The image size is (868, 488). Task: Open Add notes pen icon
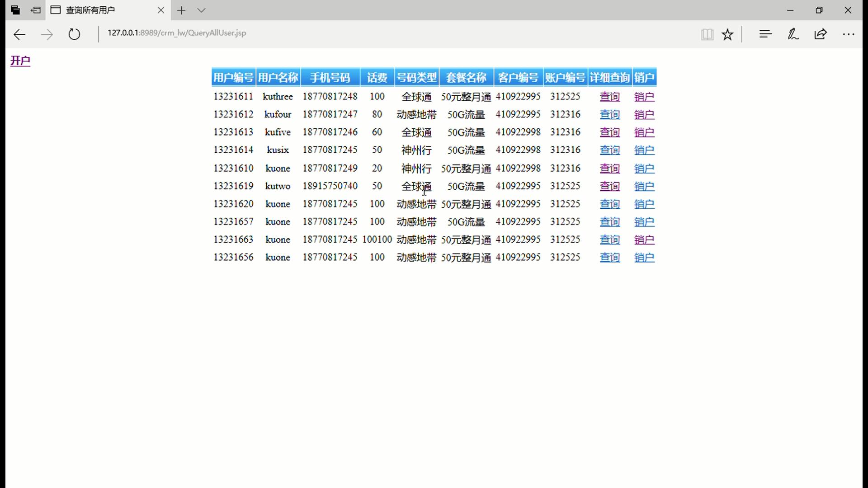(793, 34)
